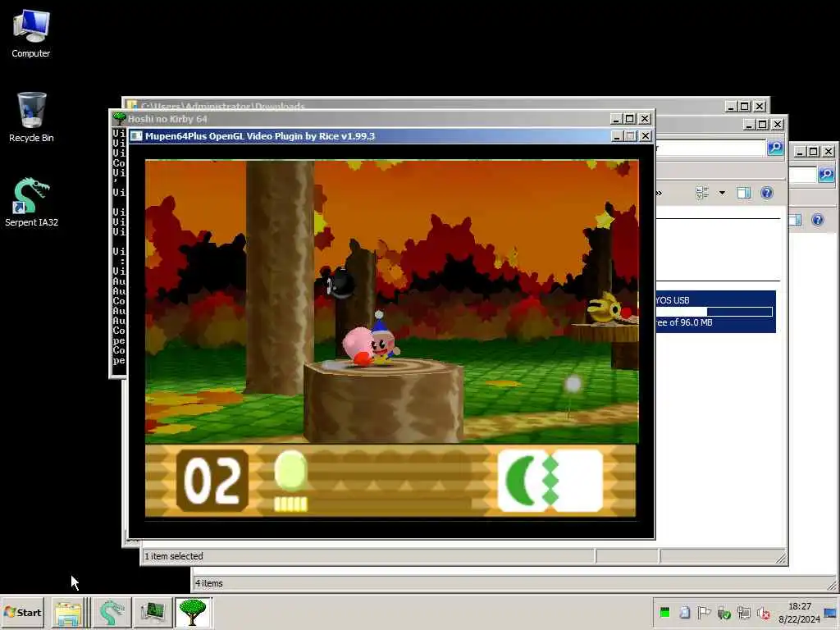Expand the toolbar overflow chevron

pos(659,193)
